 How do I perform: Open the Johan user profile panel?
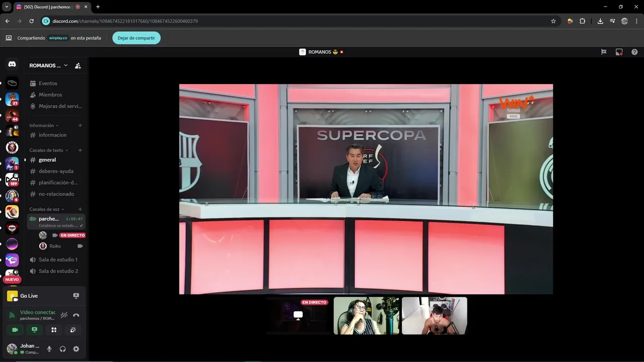click(24, 349)
